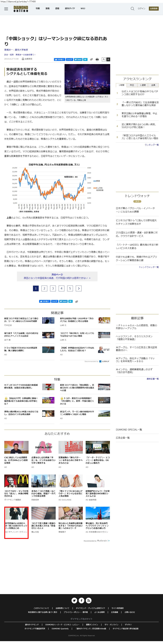Viewport: 163px width, 644px height.
Task: Go to page 2
Action: tap(44, 288)
